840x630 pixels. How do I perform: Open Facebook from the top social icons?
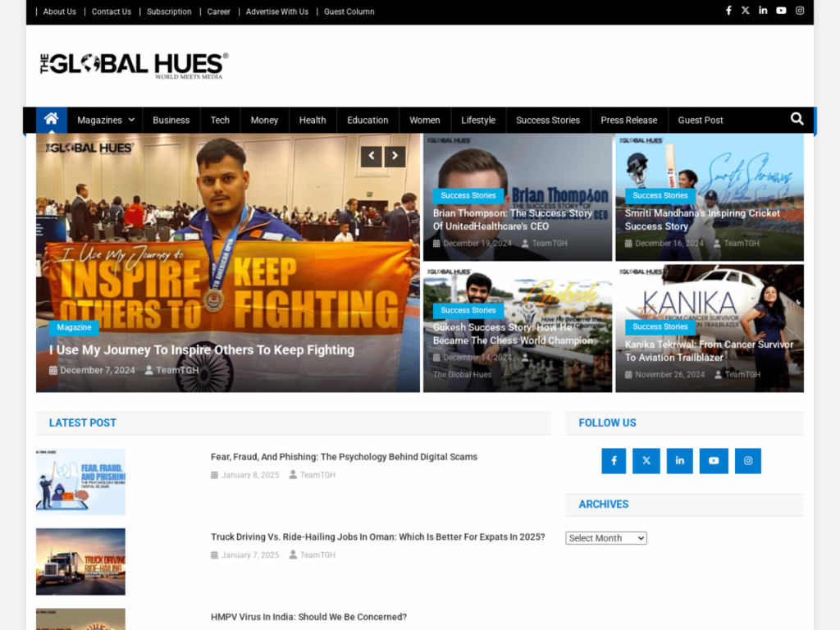[728, 11]
